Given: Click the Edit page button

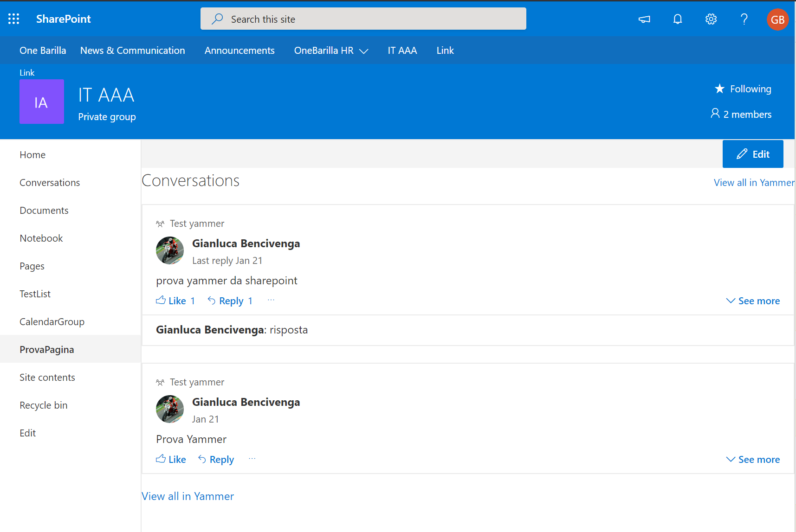Looking at the screenshot, I should [x=752, y=154].
